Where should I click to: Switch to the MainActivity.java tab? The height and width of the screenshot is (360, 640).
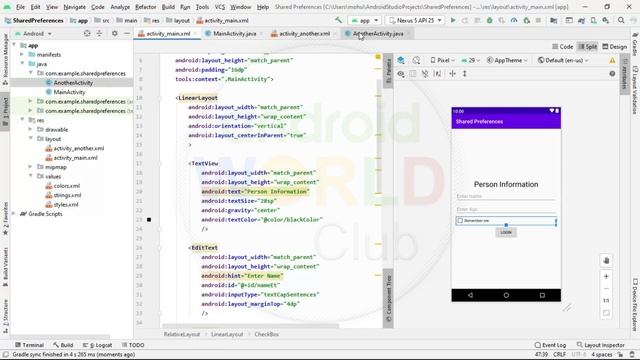234,33
